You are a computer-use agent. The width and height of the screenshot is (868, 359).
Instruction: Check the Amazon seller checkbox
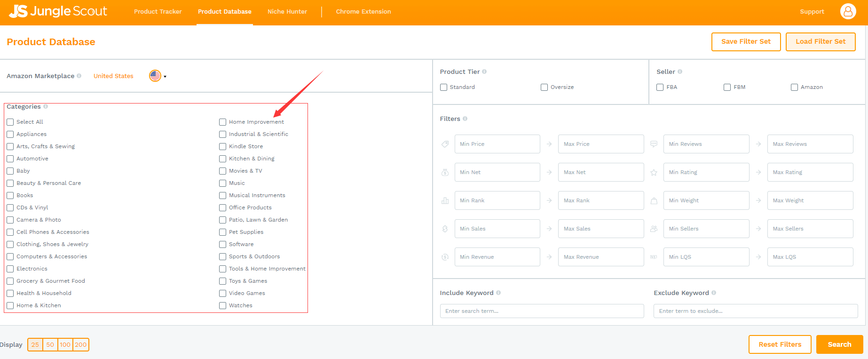794,87
